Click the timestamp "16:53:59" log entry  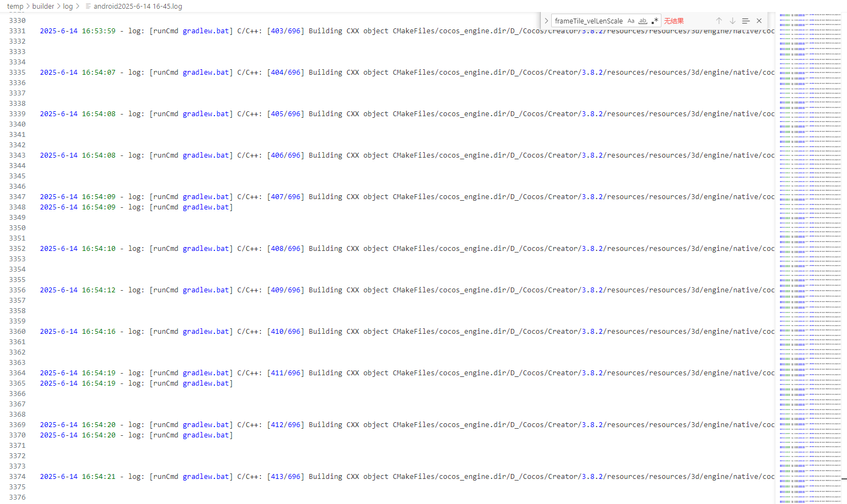point(99,31)
